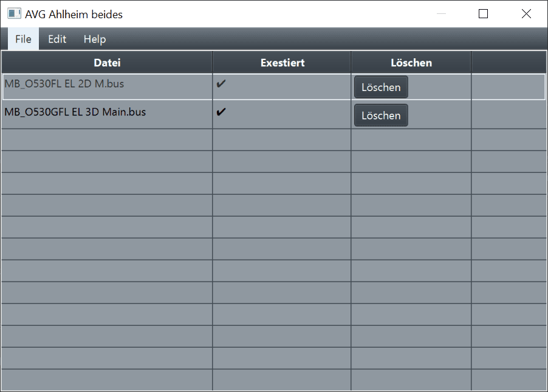548x392 pixels.
Task: Open the File menu
Action: 23,39
